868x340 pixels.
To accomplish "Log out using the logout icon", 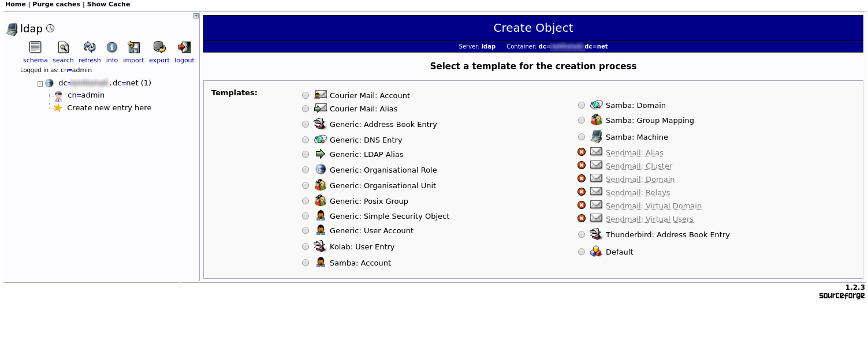I will [184, 47].
